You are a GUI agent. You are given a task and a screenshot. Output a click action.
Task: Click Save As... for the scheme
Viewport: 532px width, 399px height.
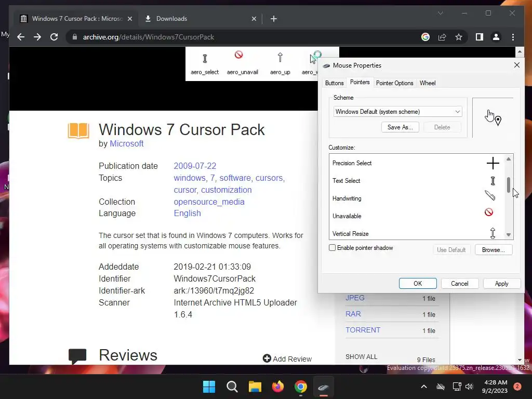[x=400, y=127]
